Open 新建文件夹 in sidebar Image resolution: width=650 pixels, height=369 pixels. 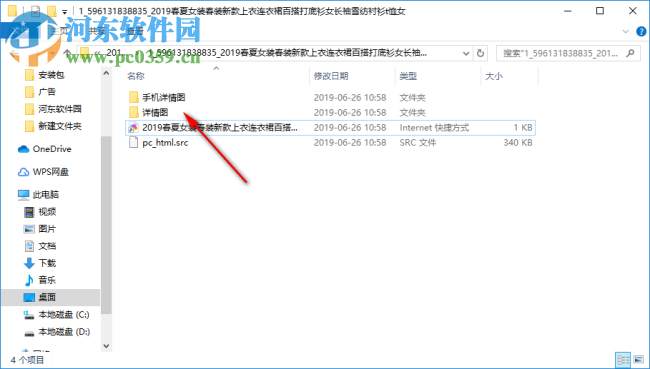click(x=53, y=126)
